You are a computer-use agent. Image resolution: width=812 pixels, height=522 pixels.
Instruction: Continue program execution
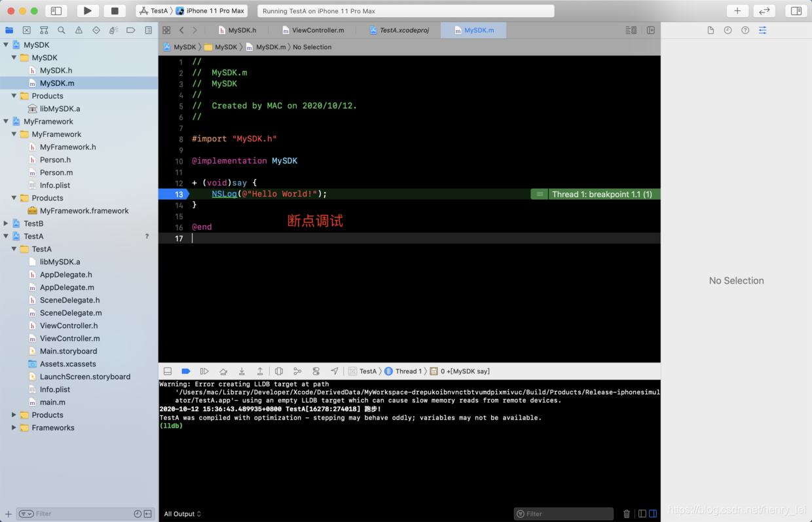pyautogui.click(x=204, y=371)
